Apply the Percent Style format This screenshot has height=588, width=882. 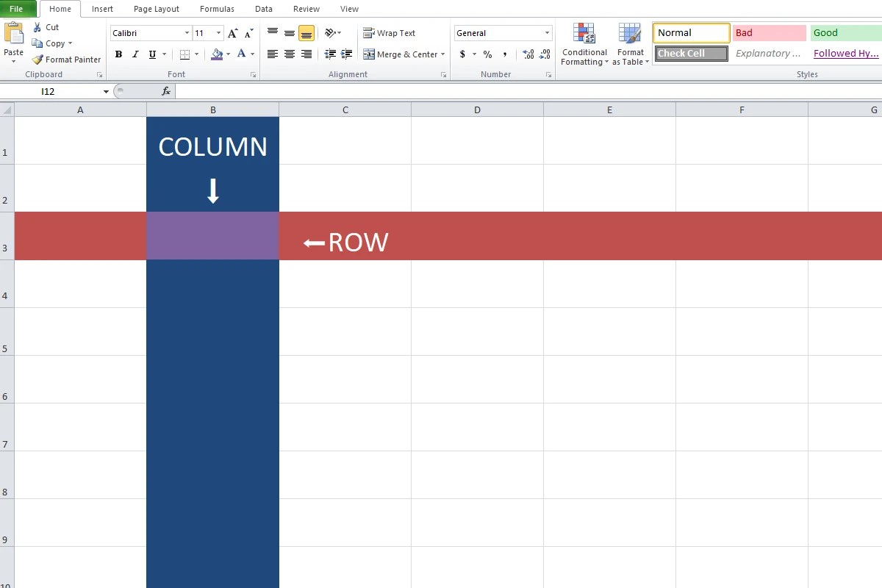(x=487, y=54)
